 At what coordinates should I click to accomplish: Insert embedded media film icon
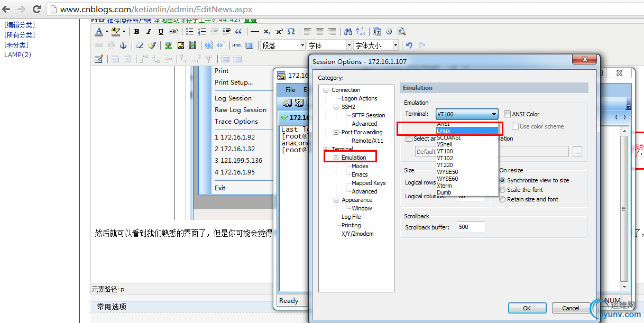(192, 45)
